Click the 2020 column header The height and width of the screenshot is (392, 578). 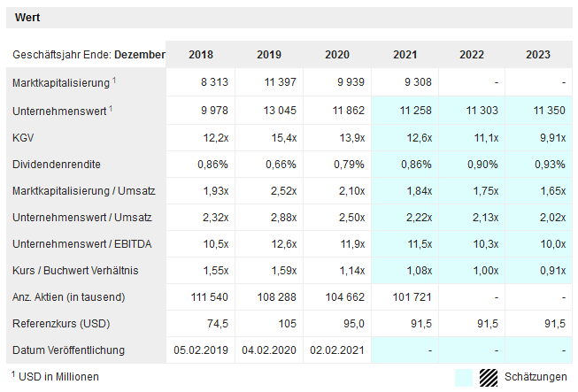coord(337,55)
